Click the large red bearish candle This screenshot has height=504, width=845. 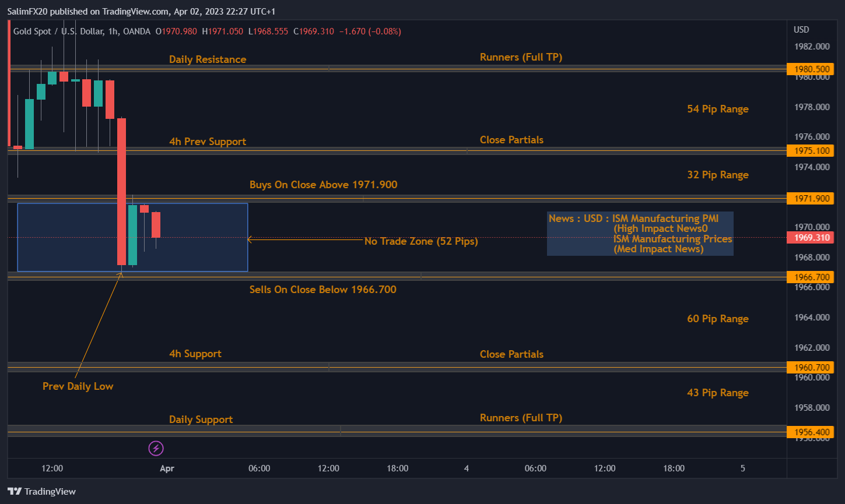(121, 191)
